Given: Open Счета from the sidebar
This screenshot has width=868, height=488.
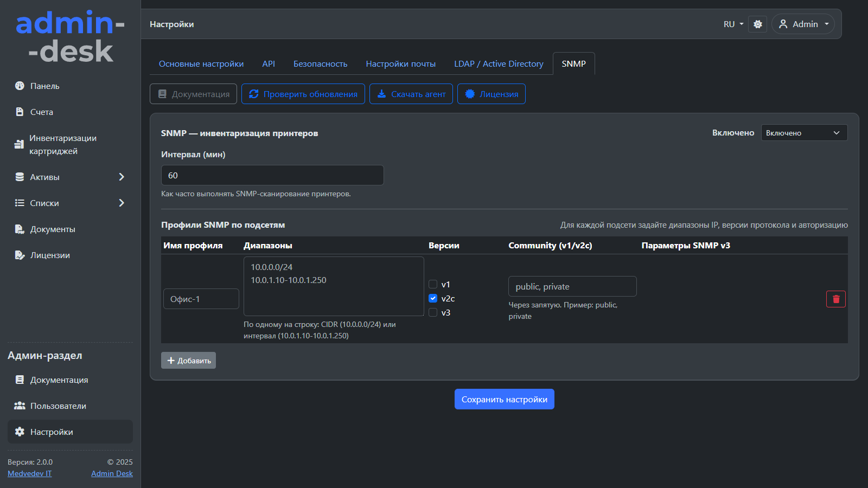Looking at the screenshot, I should point(41,112).
